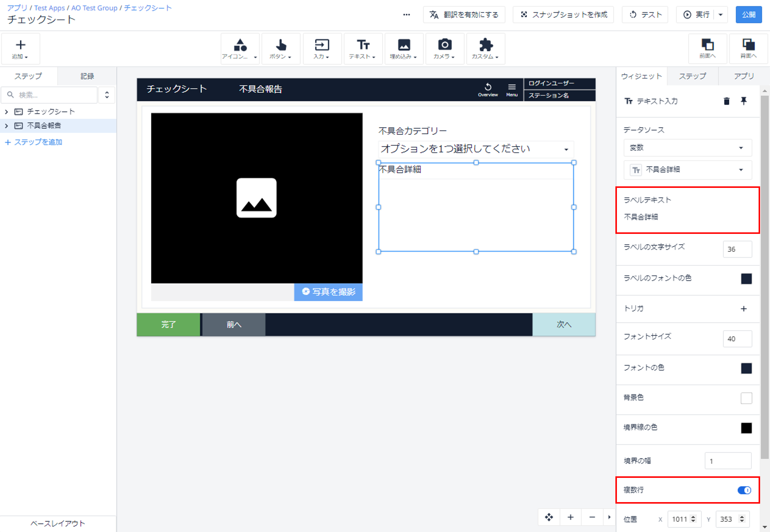Open the 背景色 swatch
Image resolution: width=770 pixels, height=532 pixels.
(x=746, y=398)
